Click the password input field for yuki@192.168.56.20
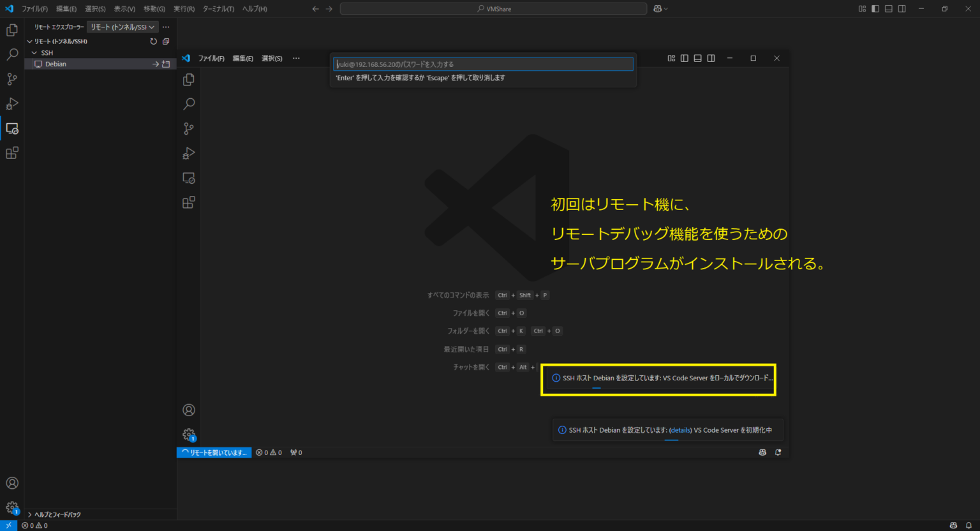The image size is (980, 531). coord(483,64)
